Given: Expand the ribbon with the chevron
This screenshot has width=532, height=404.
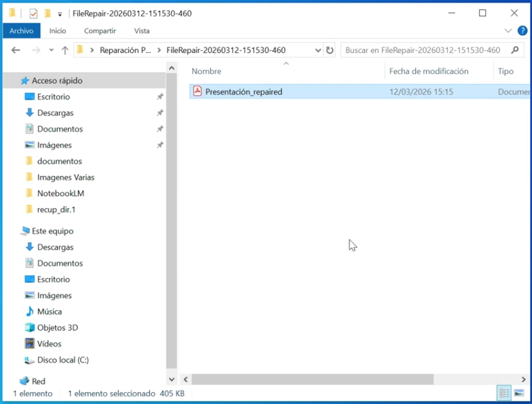Looking at the screenshot, I should [x=509, y=30].
